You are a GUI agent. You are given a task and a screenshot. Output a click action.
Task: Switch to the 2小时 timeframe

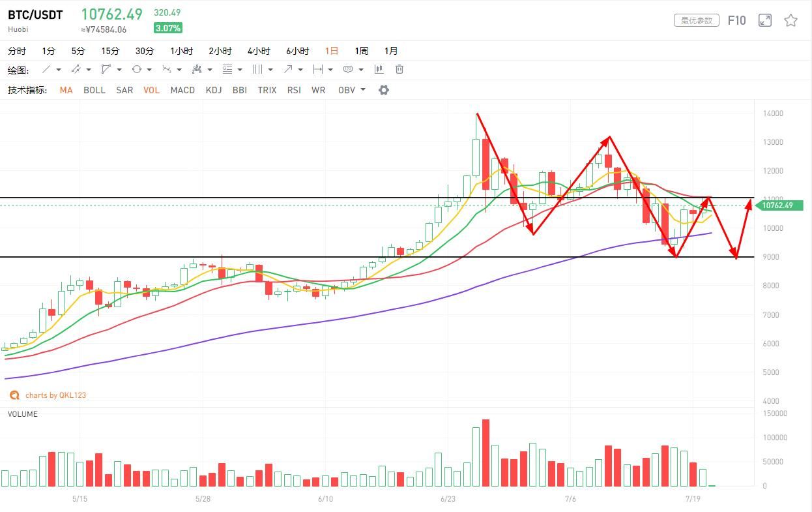(x=220, y=51)
